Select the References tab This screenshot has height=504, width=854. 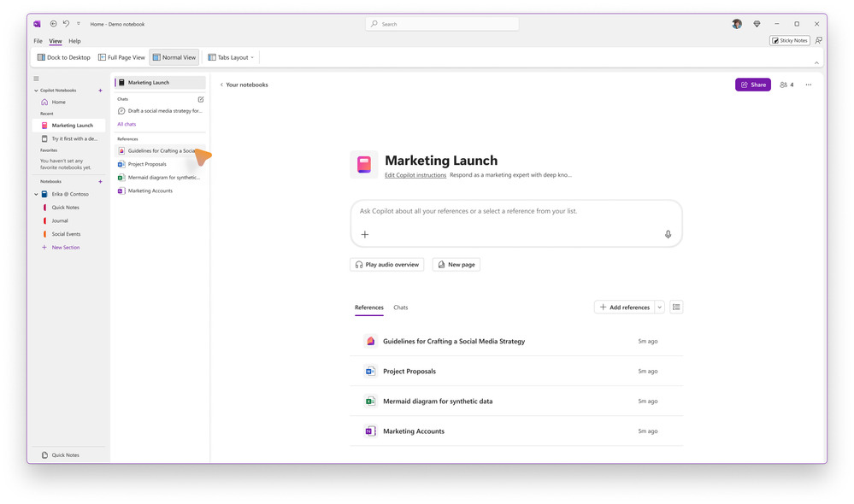tap(368, 308)
